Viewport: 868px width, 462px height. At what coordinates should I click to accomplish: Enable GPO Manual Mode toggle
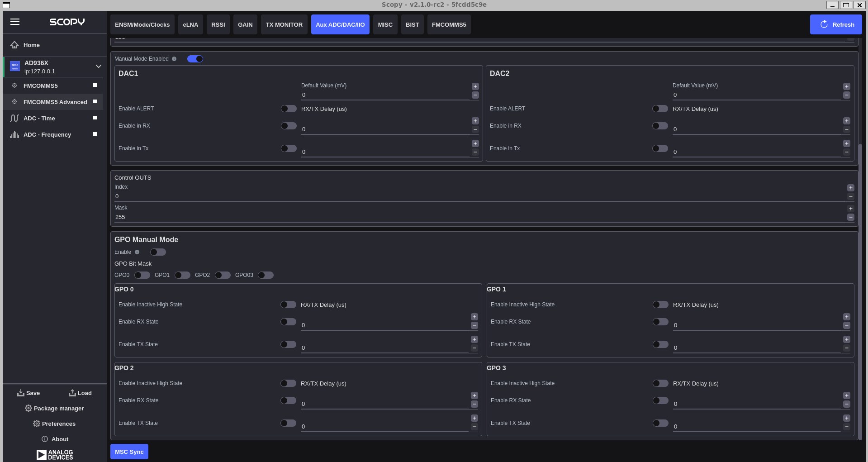158,252
